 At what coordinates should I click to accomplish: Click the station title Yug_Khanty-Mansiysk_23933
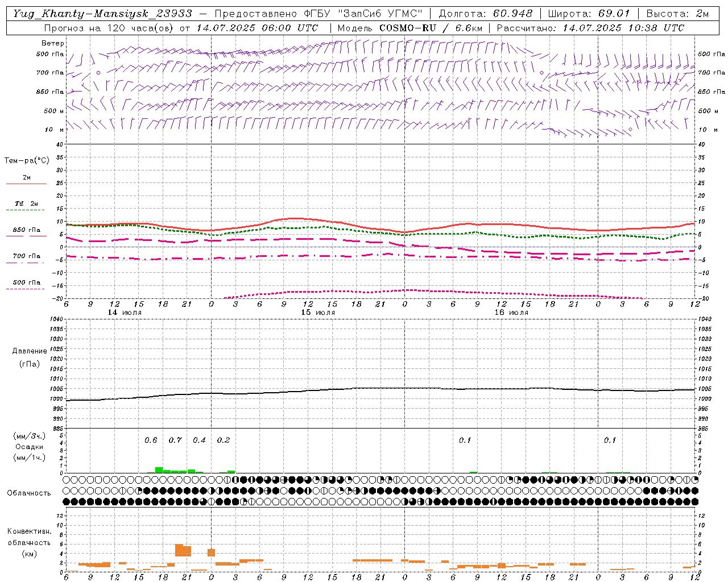(103, 14)
